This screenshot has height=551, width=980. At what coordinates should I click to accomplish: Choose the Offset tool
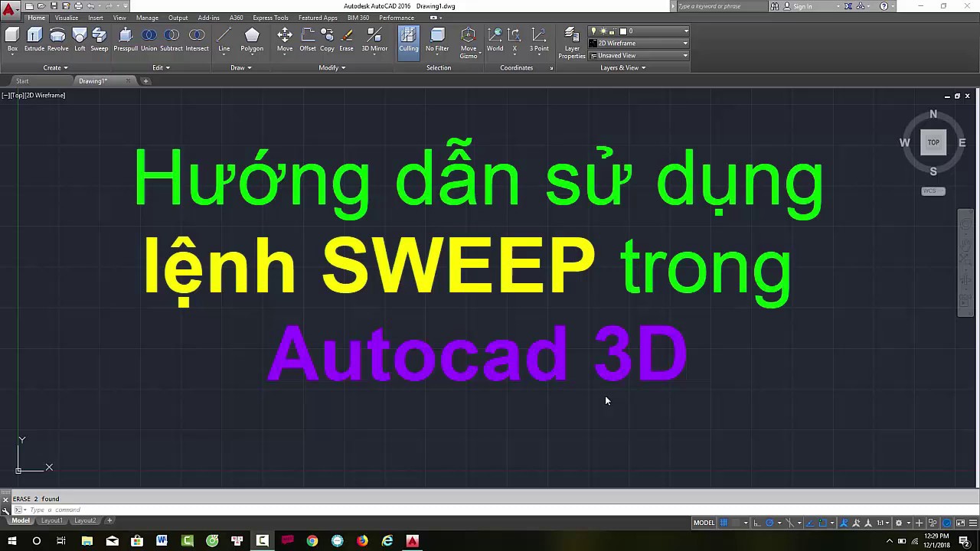tap(308, 40)
